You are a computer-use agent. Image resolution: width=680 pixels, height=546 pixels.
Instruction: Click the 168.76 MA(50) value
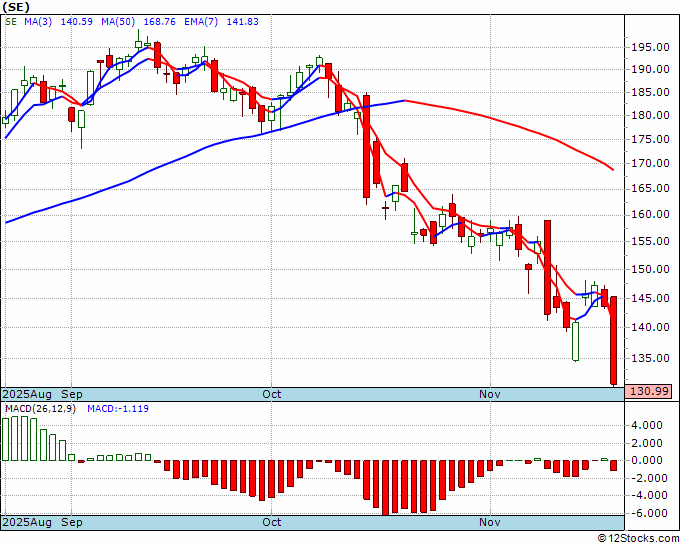pyautogui.click(x=159, y=22)
